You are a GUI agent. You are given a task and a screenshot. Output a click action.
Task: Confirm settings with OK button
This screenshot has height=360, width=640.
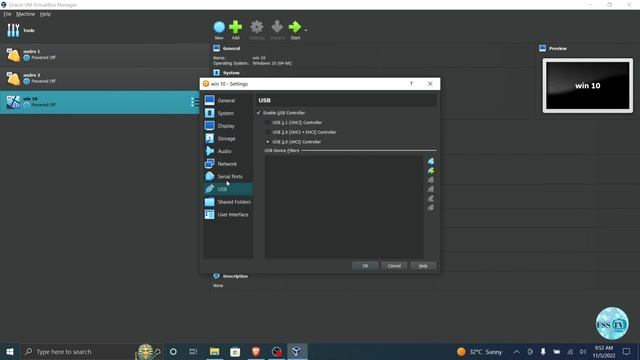(365, 266)
